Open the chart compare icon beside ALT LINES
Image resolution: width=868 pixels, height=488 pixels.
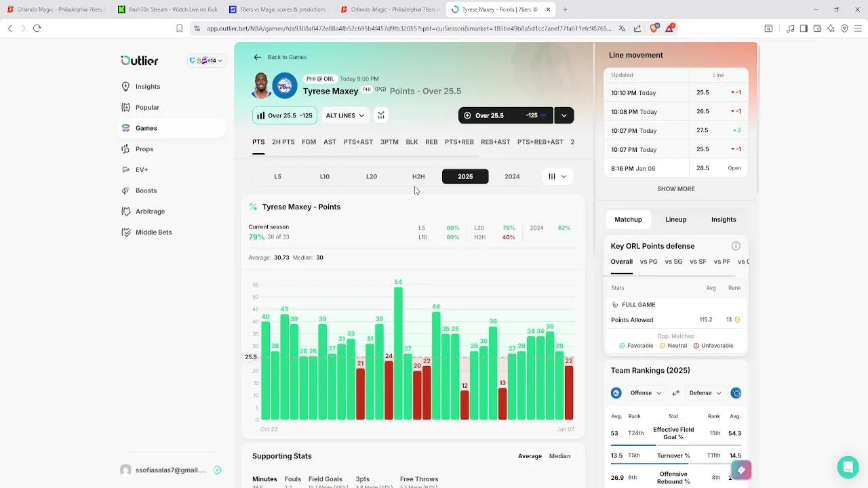381,115
